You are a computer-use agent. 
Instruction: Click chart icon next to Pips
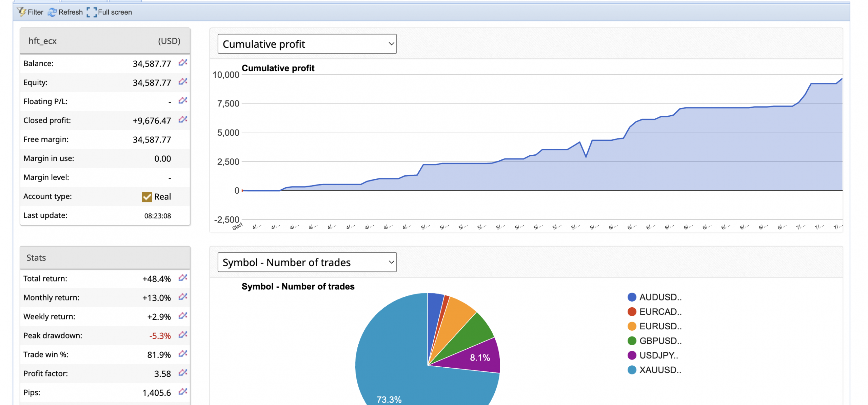point(183,392)
